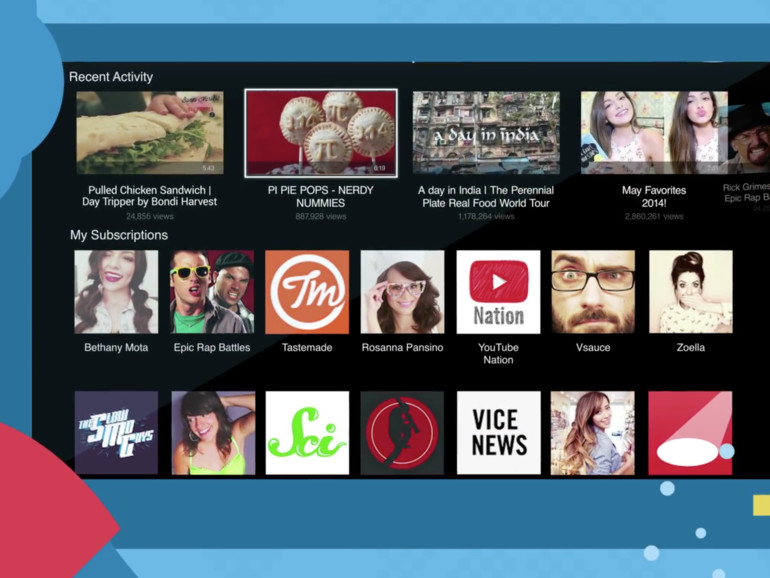Click the 'Rosanna Pansino' channel name
Image resolution: width=770 pixels, height=578 pixels.
point(402,348)
